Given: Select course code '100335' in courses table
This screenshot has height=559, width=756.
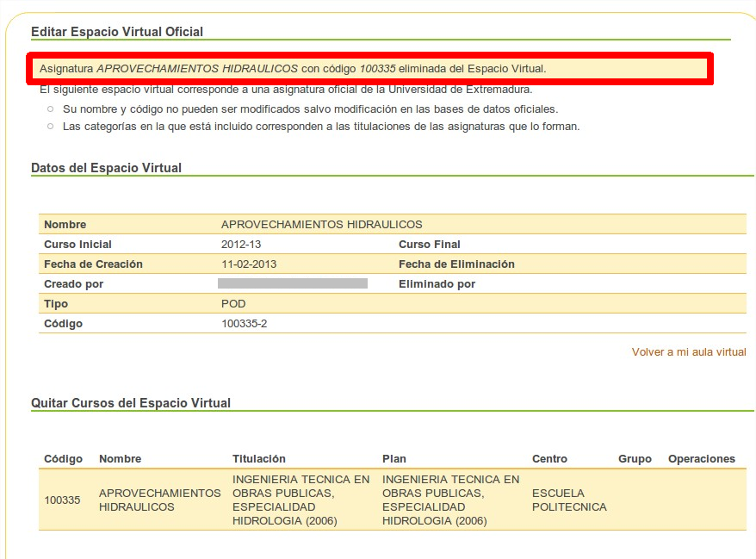Looking at the screenshot, I should point(62,500).
